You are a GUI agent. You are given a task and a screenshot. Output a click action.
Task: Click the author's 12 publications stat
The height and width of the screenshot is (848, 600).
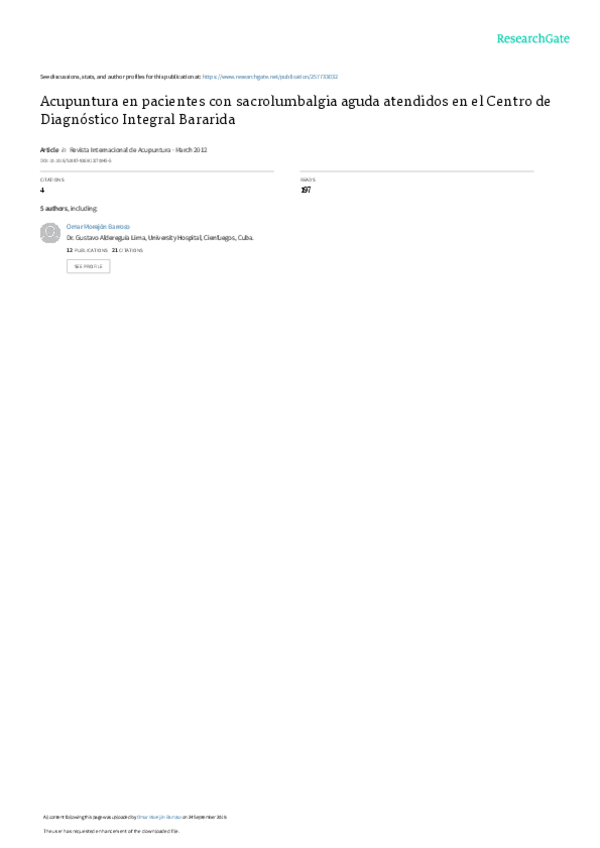coord(87,250)
